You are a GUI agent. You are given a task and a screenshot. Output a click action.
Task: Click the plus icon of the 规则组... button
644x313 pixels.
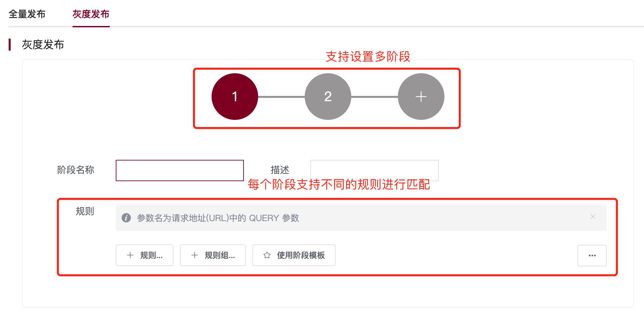click(x=195, y=255)
